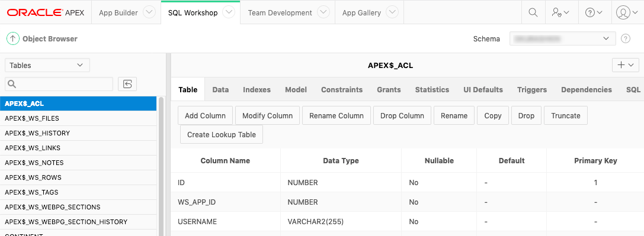The height and width of the screenshot is (236, 644).
Task: Click the Drop Column button
Action: pos(402,115)
